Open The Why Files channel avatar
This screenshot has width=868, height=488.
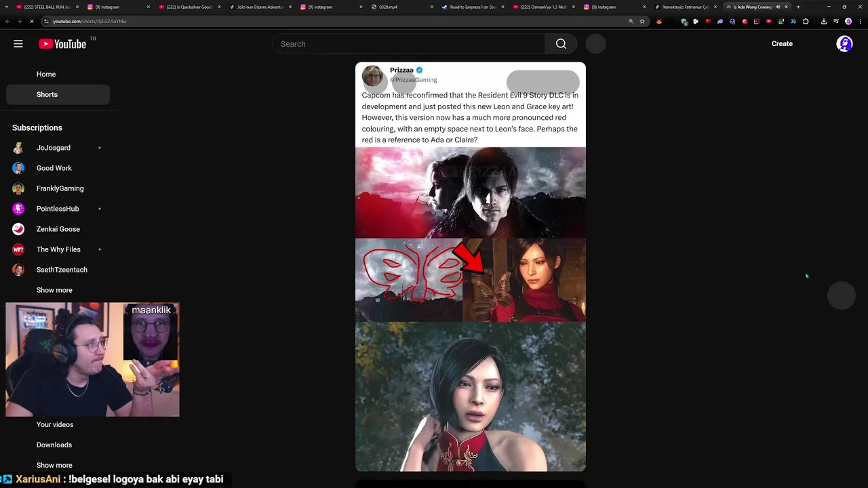18,249
